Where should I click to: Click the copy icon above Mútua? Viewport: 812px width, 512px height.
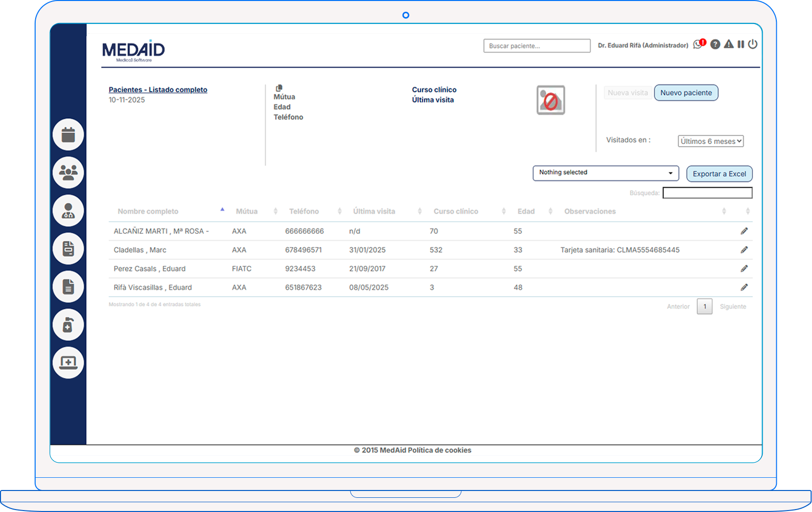coord(279,88)
